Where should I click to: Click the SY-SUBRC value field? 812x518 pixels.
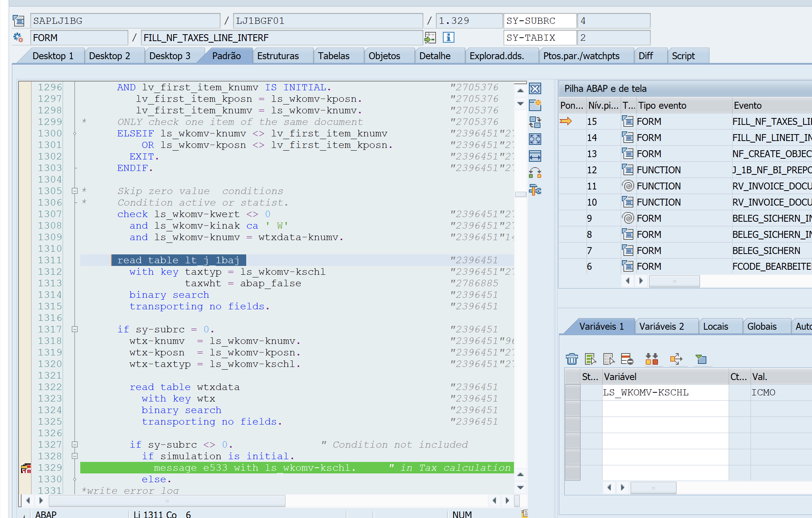pos(613,21)
